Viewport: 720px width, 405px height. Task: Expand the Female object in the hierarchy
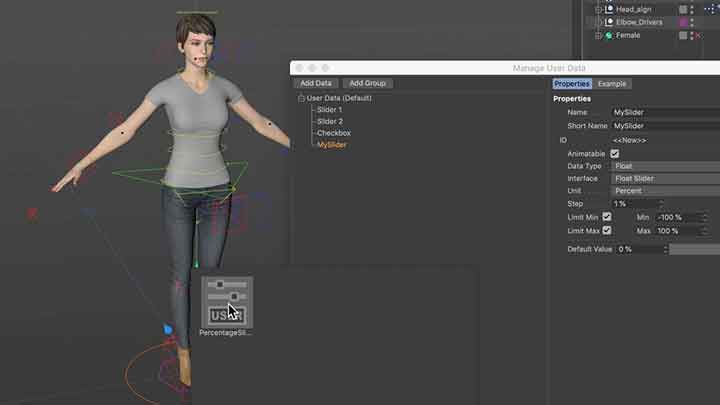(598, 35)
